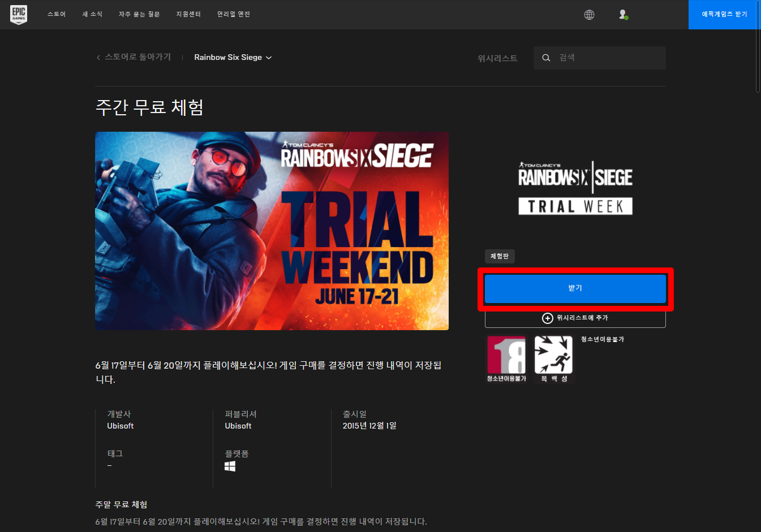Click publisher name Ubisoft under 퍼블리셔
Image resolution: width=761 pixels, height=532 pixels.
coord(238,426)
